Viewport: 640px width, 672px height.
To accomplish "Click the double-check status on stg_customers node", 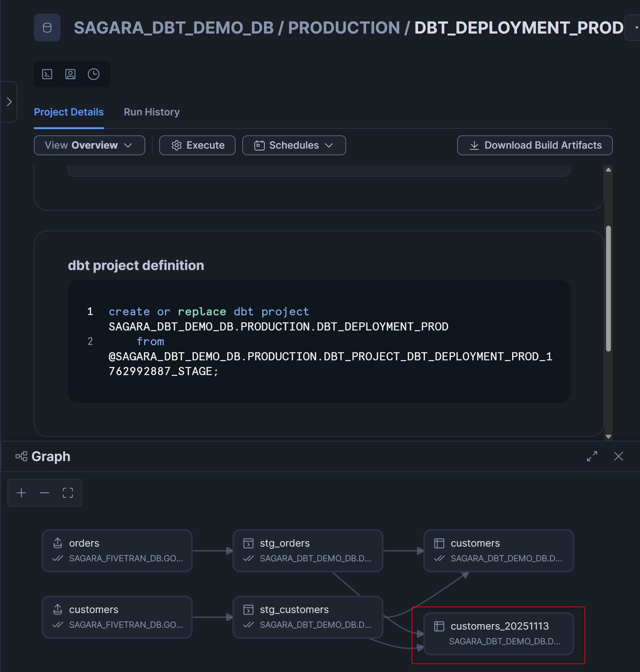I will pyautogui.click(x=248, y=625).
